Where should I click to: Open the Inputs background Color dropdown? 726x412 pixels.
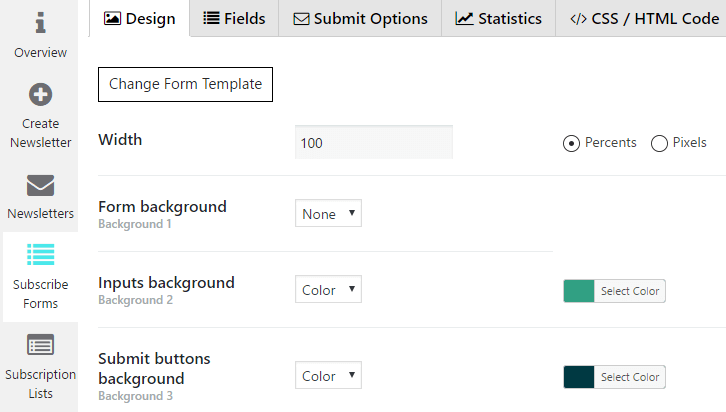pyautogui.click(x=328, y=289)
